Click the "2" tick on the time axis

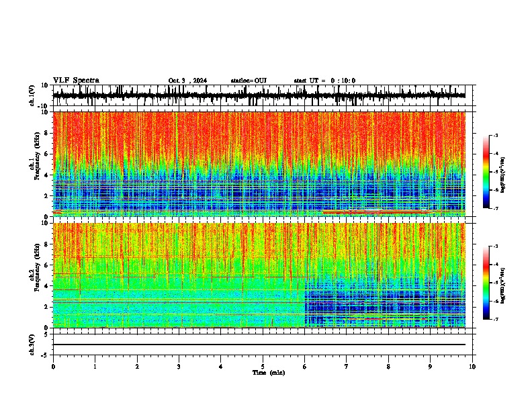[x=137, y=367]
